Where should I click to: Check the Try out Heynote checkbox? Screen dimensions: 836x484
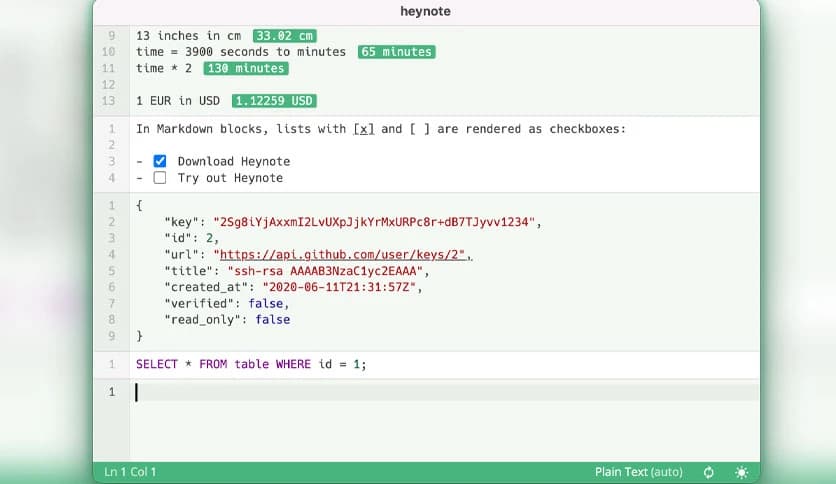[x=160, y=178]
